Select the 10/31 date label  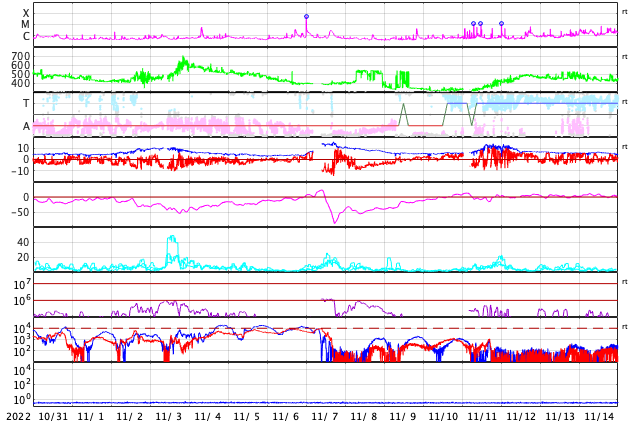click(x=53, y=417)
